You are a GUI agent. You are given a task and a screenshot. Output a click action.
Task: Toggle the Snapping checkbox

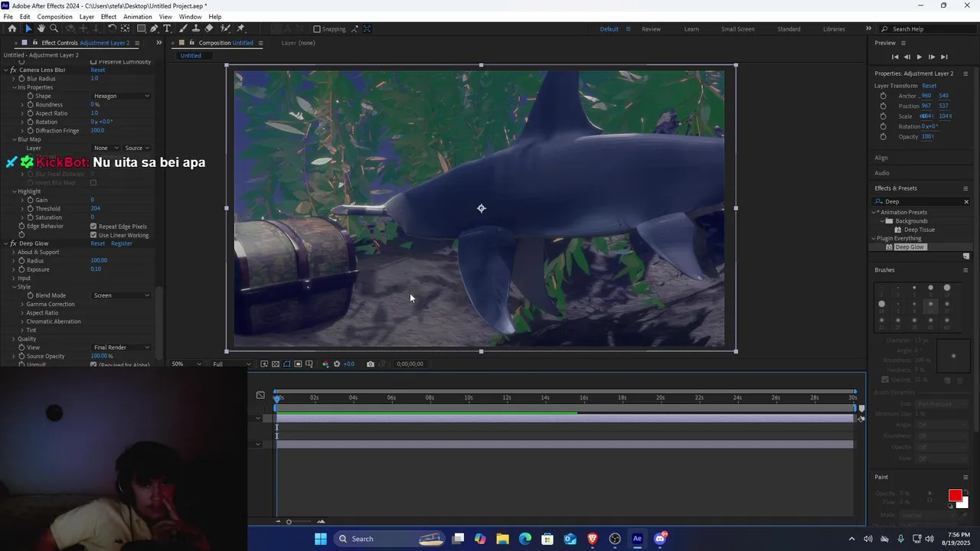point(317,29)
